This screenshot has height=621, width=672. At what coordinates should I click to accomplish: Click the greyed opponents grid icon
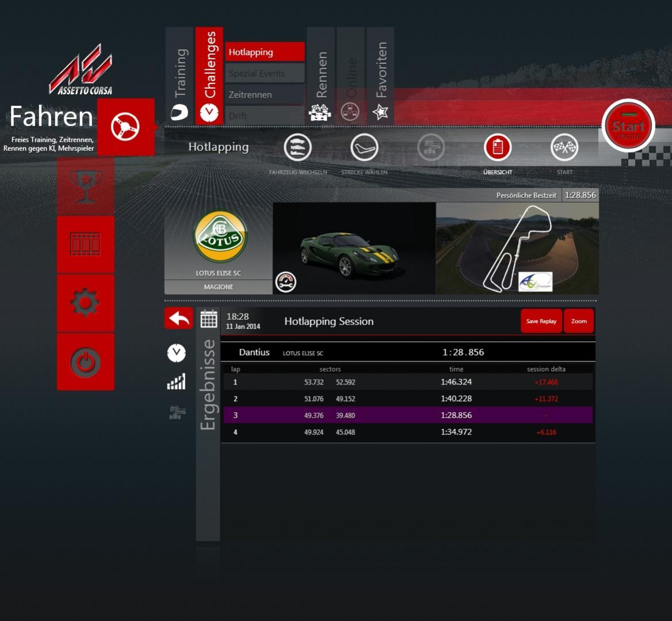tap(431, 147)
